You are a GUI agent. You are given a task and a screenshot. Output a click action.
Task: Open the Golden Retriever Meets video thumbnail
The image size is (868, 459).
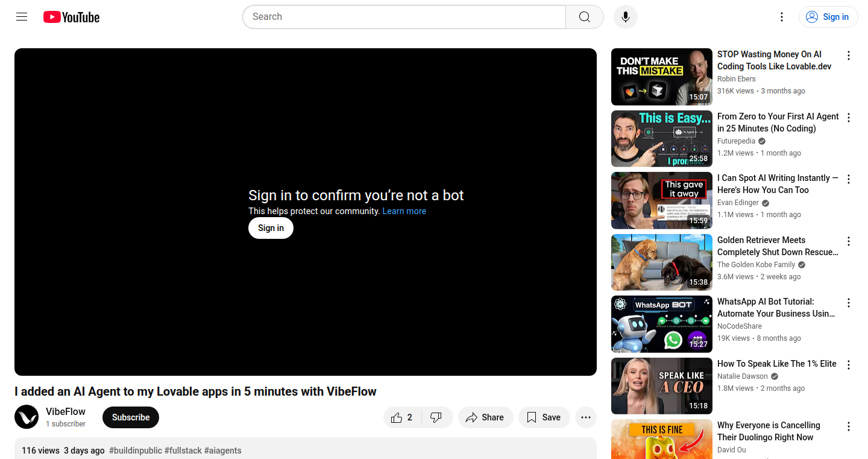(x=662, y=262)
